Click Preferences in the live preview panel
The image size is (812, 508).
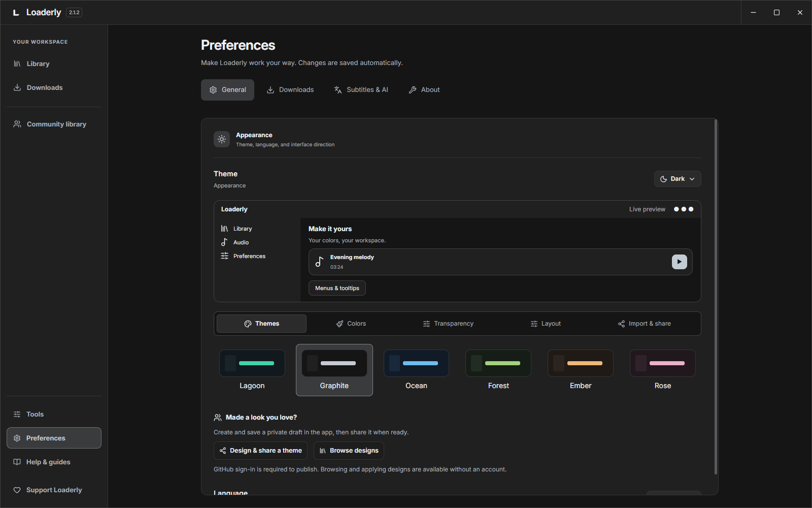(243, 256)
